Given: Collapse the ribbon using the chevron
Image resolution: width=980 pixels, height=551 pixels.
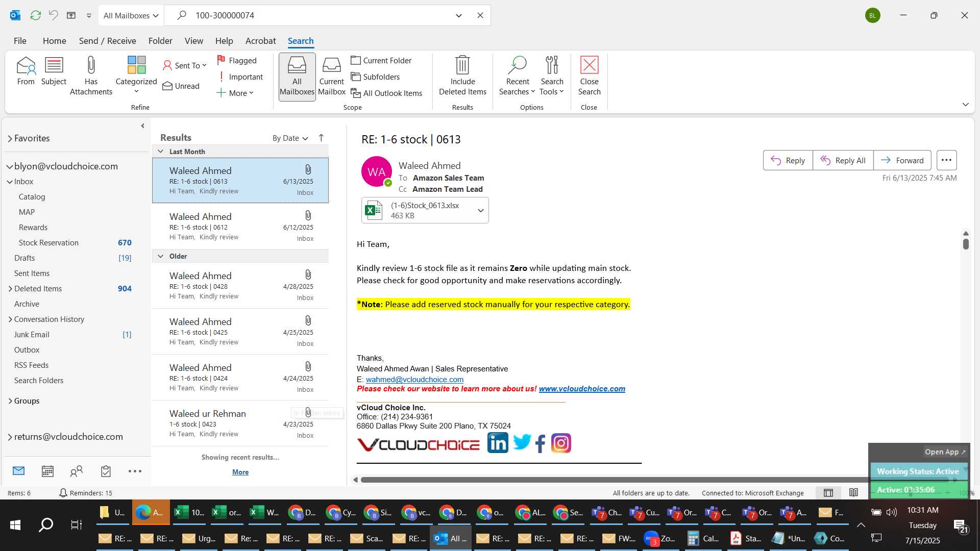Looking at the screenshot, I should [965, 105].
